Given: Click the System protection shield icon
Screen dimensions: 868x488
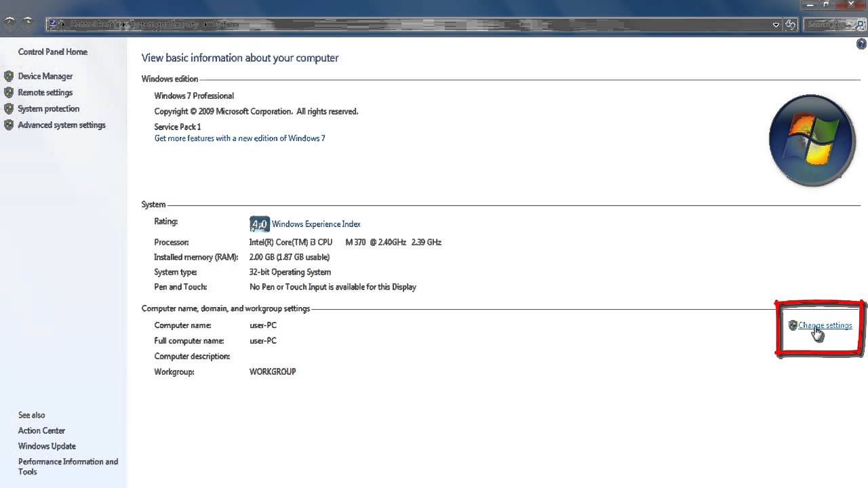Looking at the screenshot, I should click(9, 108).
